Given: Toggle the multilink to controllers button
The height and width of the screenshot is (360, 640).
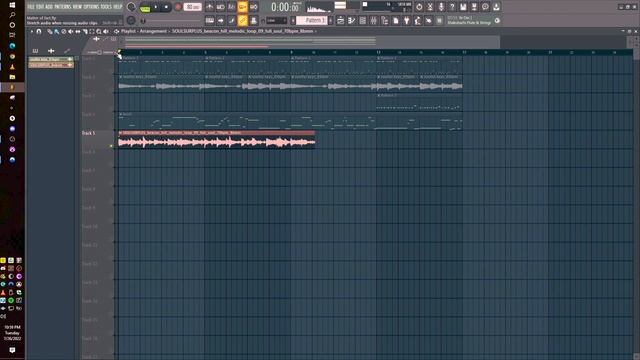Looking at the screenshot, I should click(x=253, y=20).
